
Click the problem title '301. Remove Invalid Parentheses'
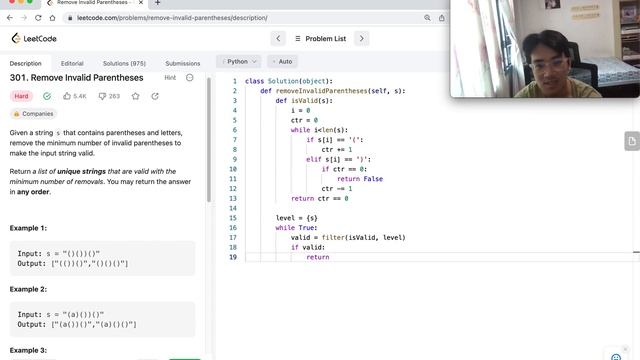tap(76, 78)
